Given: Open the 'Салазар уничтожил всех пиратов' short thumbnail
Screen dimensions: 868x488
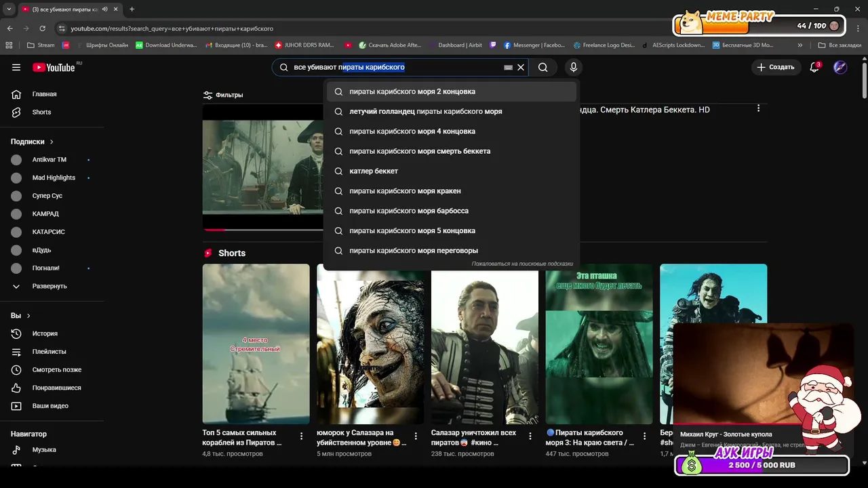Looking at the screenshot, I should (485, 344).
